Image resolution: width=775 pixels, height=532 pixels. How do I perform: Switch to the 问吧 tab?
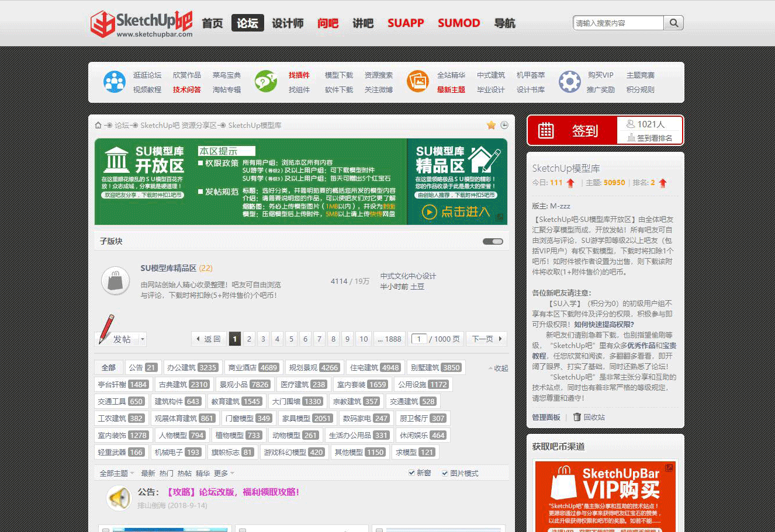(x=328, y=23)
